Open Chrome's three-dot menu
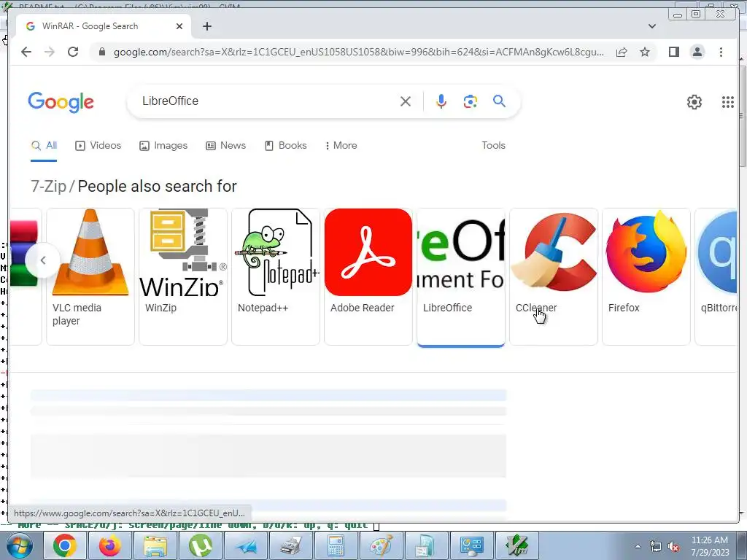747x560 pixels. [x=721, y=52]
